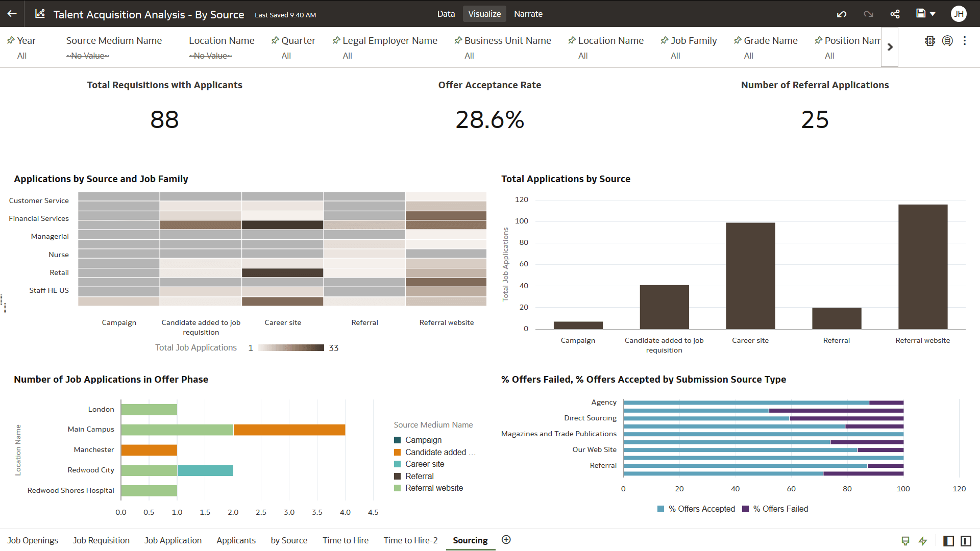Viewport: 980px width, 551px height.
Task: Click the undo arrow icon
Action: click(842, 14)
